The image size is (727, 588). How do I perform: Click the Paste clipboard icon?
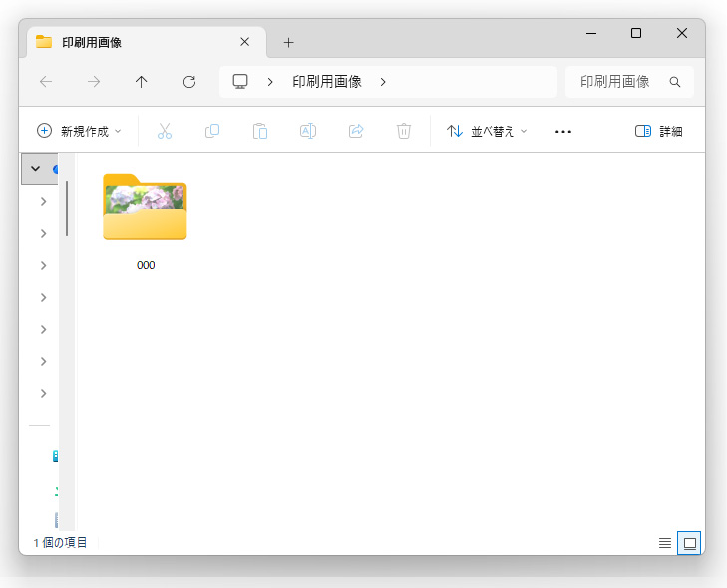click(x=260, y=131)
